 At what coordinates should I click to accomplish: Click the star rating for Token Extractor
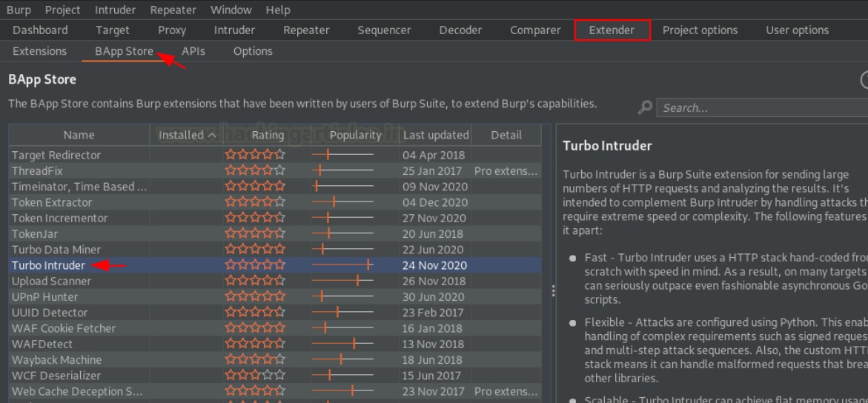click(x=255, y=202)
